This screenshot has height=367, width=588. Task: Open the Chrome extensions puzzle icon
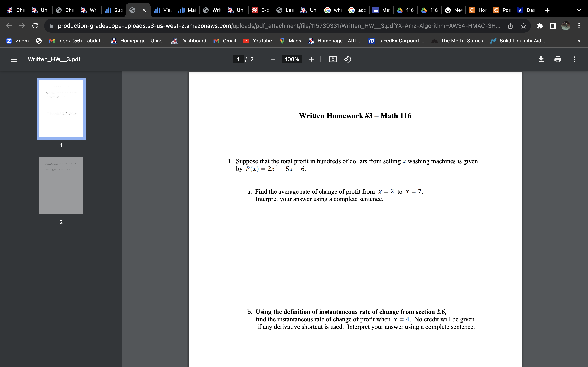point(540,26)
